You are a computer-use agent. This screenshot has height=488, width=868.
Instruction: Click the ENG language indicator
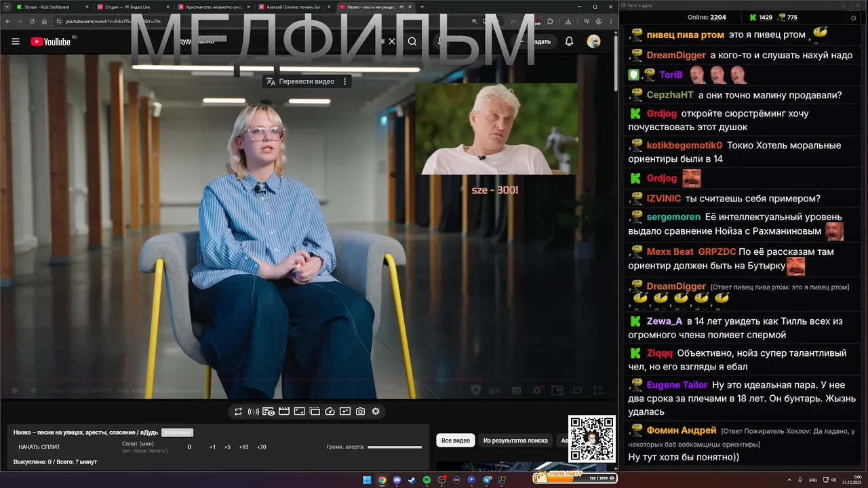point(813,480)
